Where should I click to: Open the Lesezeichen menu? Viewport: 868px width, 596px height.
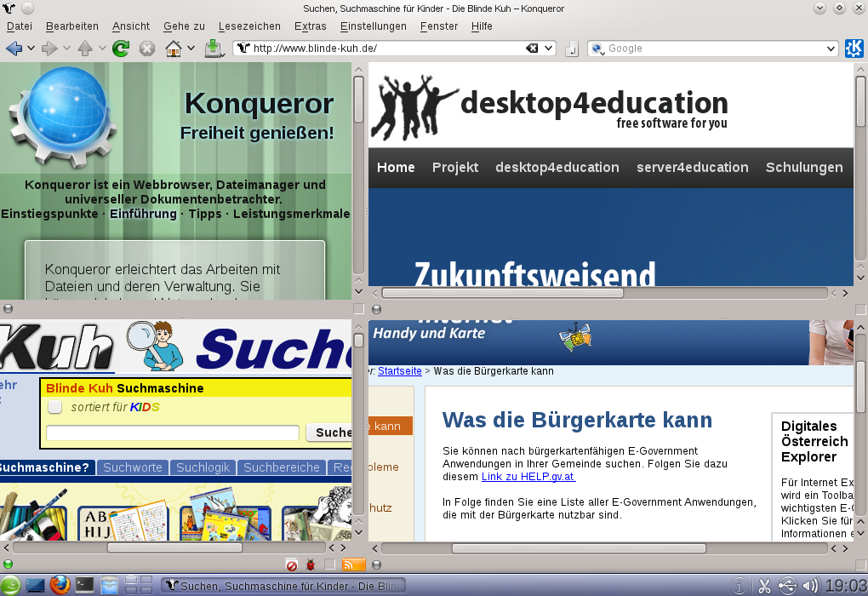[x=249, y=26]
